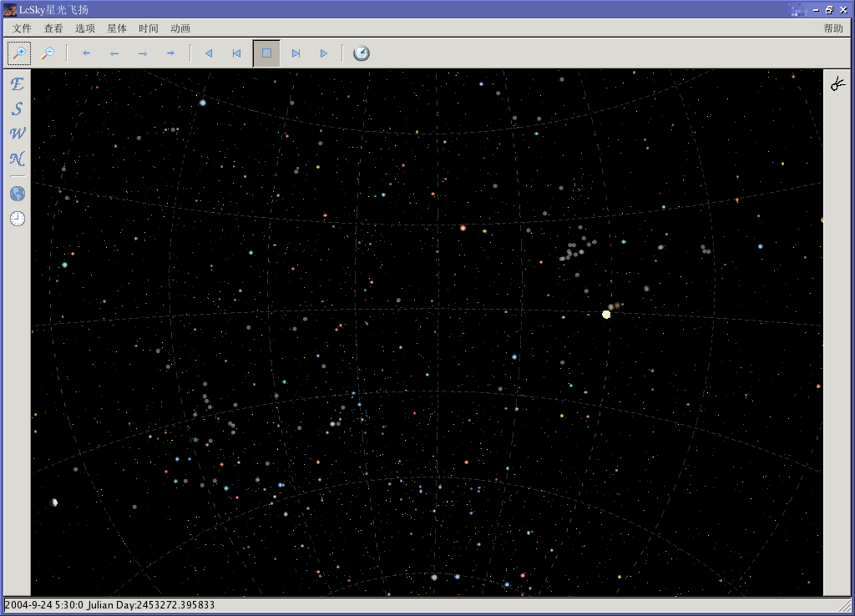The image size is (855, 616).
Task: Face West with the W icon
Action: (18, 134)
